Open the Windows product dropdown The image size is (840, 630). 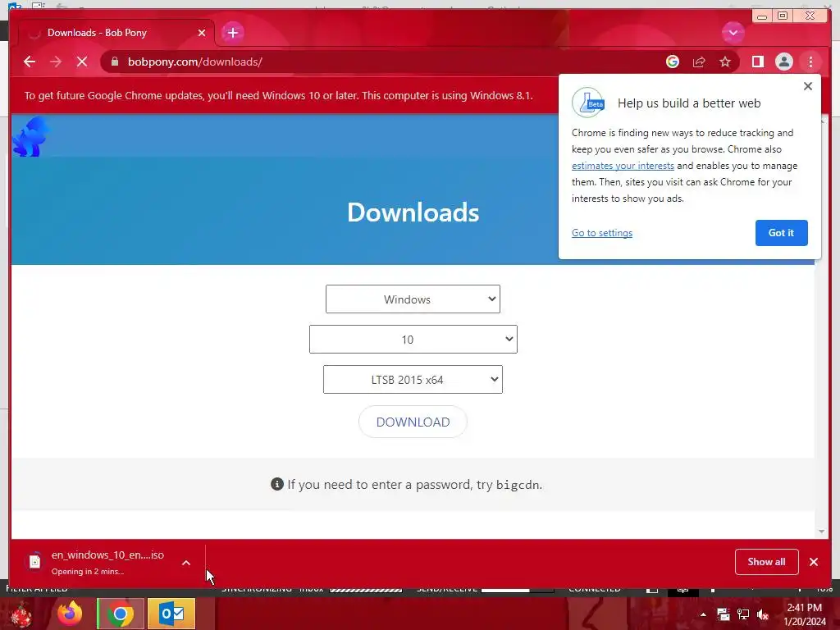pyautogui.click(x=413, y=299)
